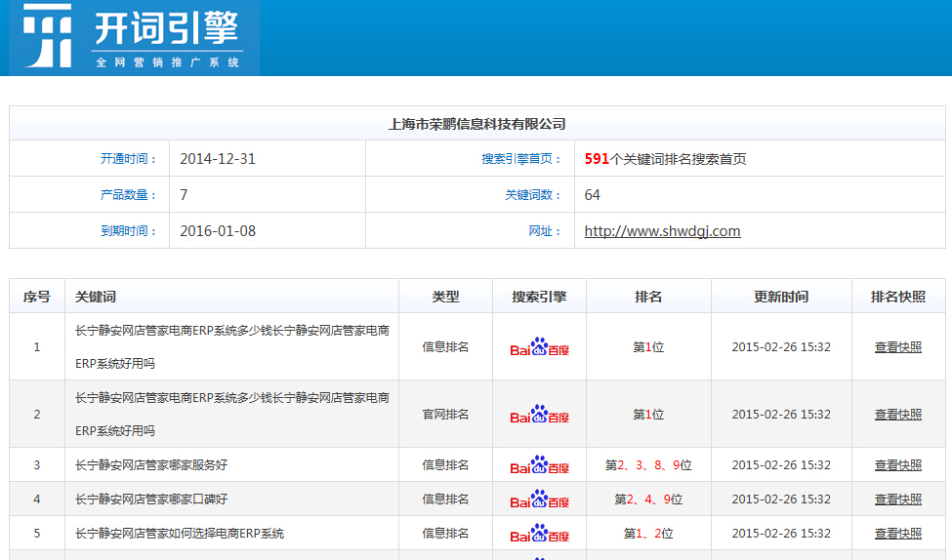Click Baidu logo in row 5

coord(539,533)
